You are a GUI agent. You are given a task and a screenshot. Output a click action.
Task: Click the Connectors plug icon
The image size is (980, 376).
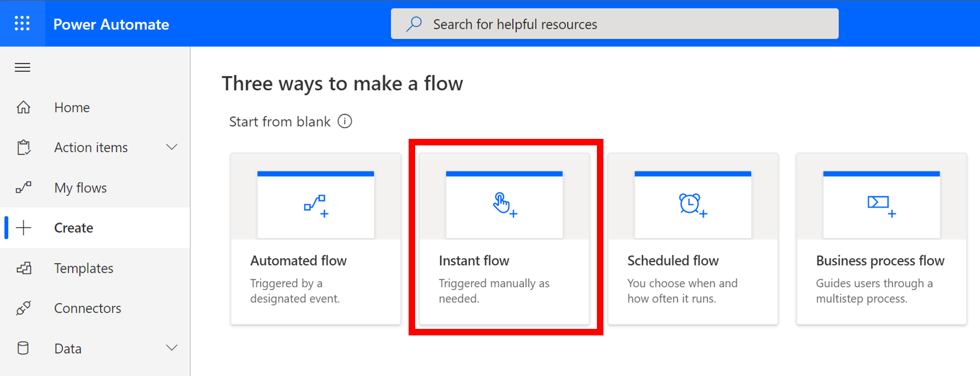coord(24,308)
